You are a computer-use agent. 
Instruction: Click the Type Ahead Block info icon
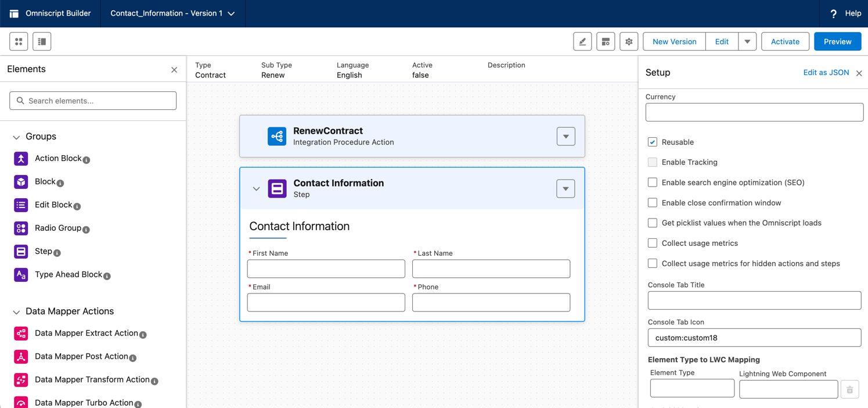point(107,277)
